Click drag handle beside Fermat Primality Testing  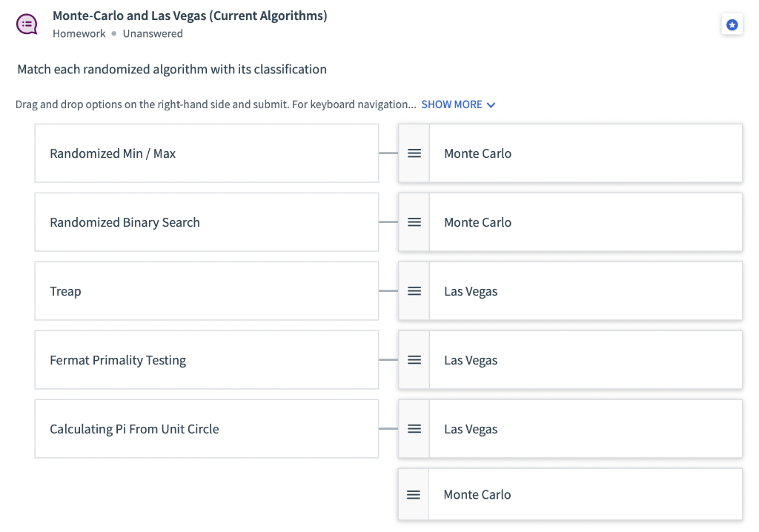[x=414, y=360]
